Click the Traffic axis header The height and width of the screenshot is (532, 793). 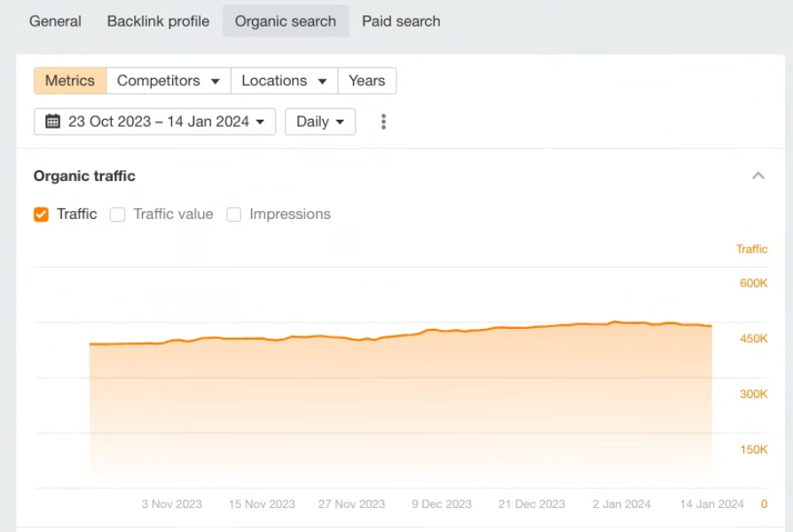751,249
